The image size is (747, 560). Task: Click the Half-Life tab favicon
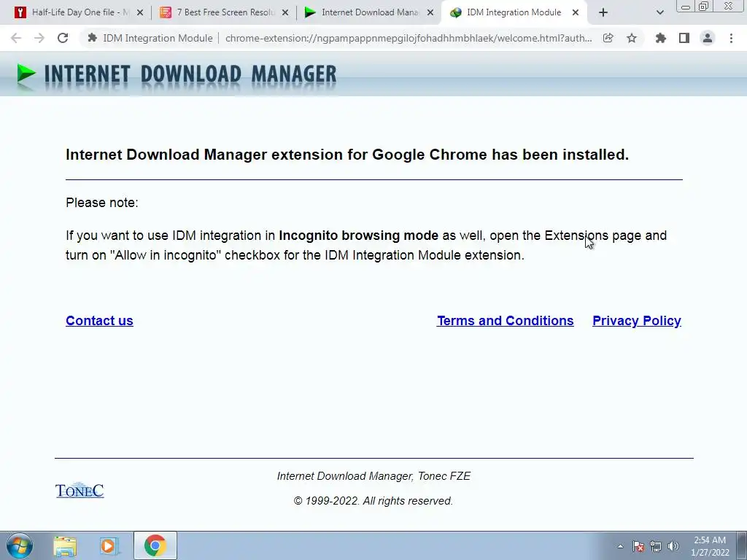tap(20, 13)
